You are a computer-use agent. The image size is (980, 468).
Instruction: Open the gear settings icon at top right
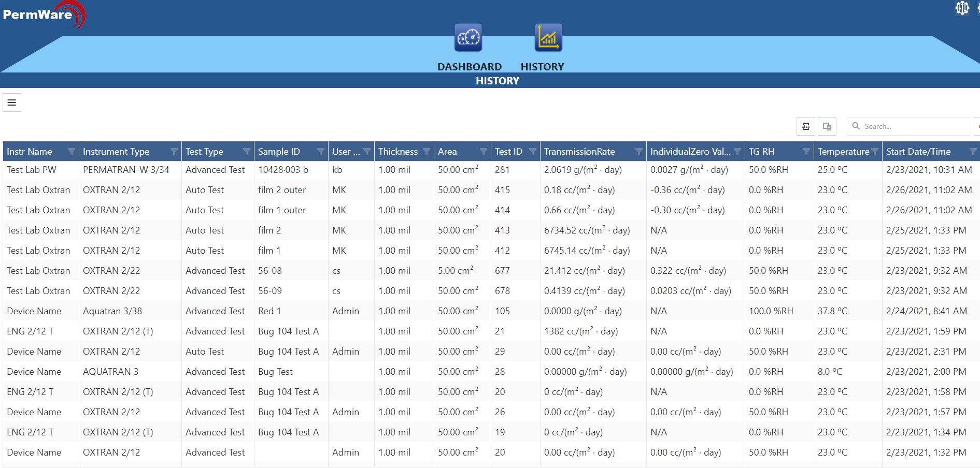(962, 8)
